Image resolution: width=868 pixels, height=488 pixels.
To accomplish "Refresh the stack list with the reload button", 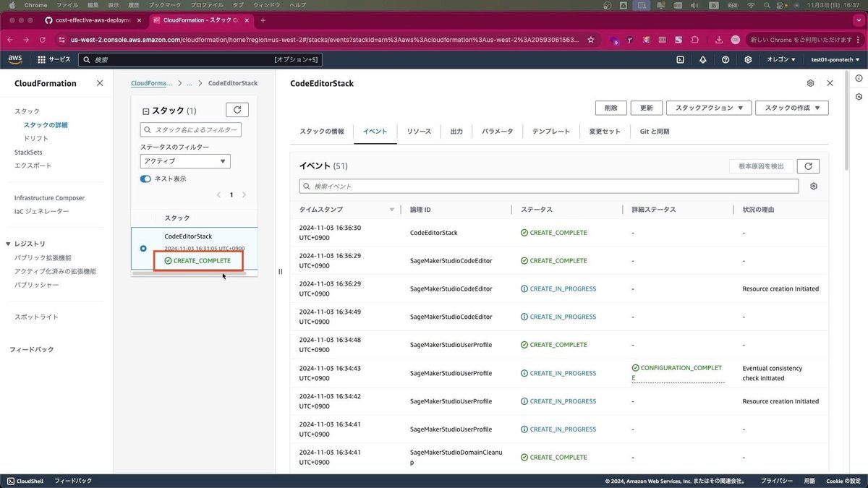I will (237, 110).
